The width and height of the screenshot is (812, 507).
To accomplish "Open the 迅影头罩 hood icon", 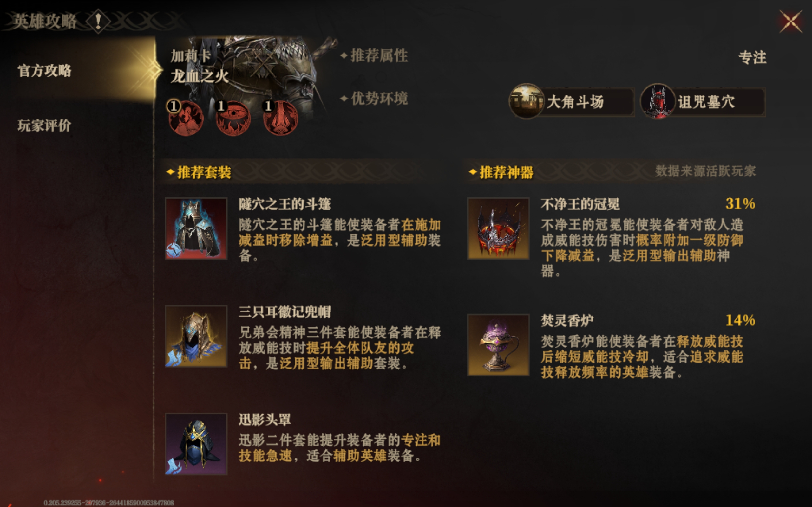I will coord(196,444).
